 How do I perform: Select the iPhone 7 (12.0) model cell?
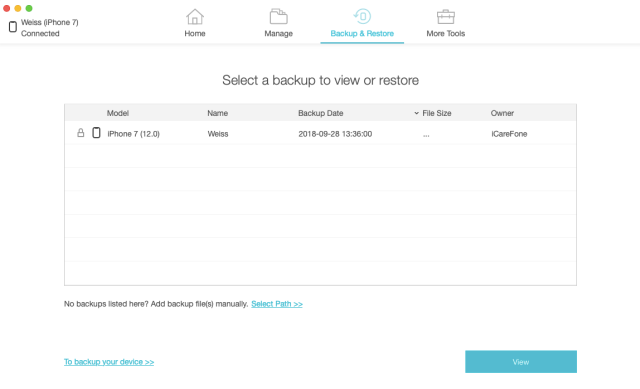133,134
